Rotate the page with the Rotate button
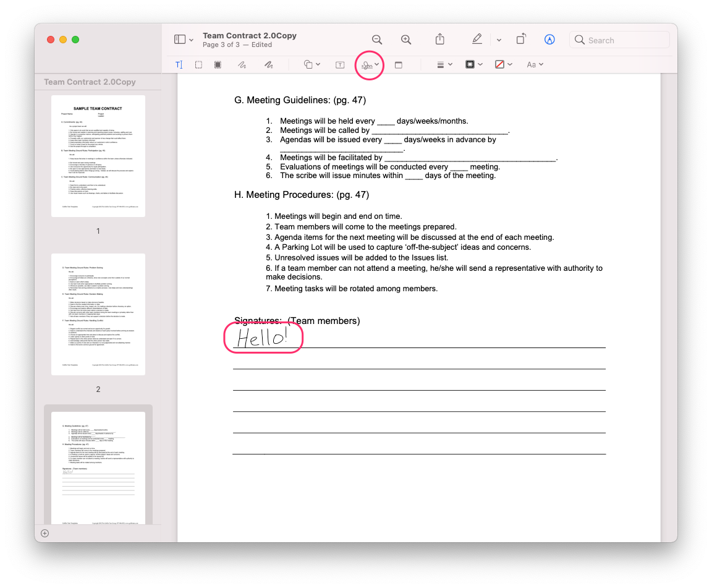The width and height of the screenshot is (712, 588). (521, 39)
